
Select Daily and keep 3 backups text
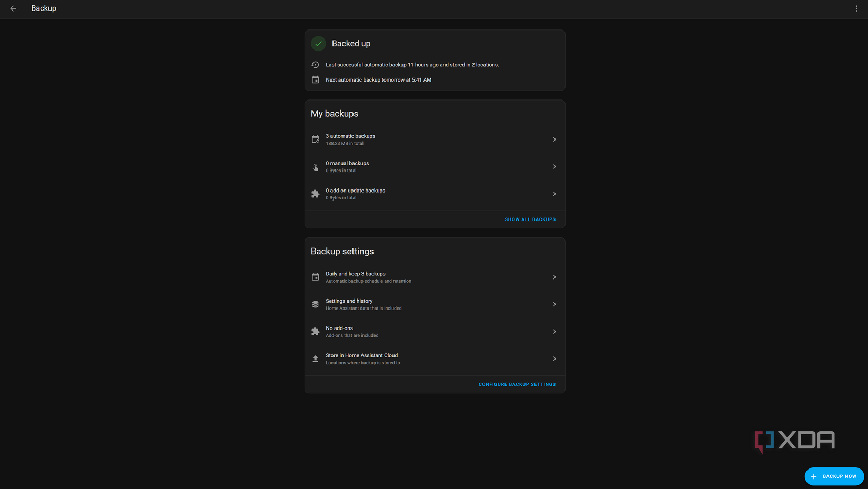pos(355,274)
